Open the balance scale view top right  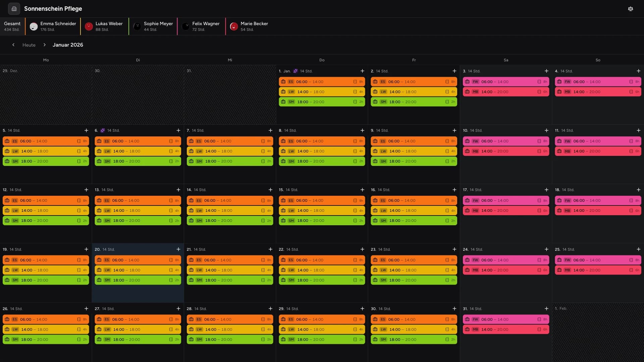[631, 9]
